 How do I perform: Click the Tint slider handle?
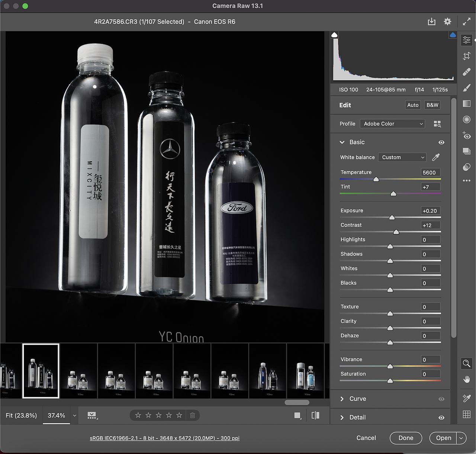coord(393,194)
